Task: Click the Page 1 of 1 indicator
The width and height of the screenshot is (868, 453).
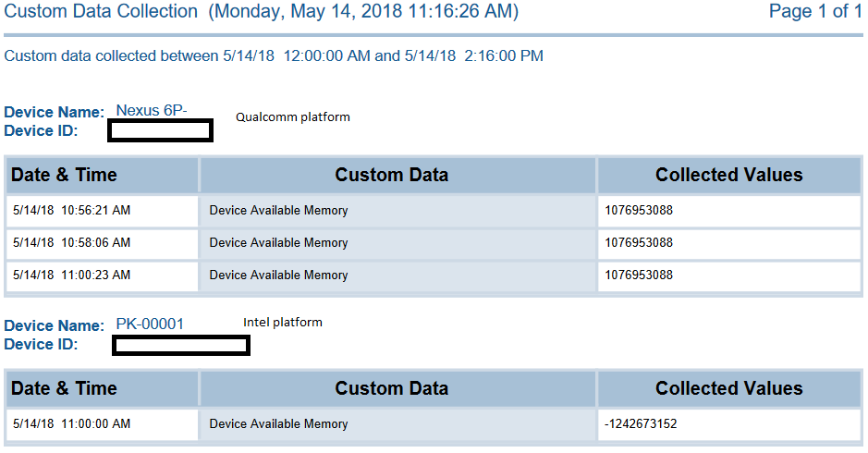Action: 815,12
